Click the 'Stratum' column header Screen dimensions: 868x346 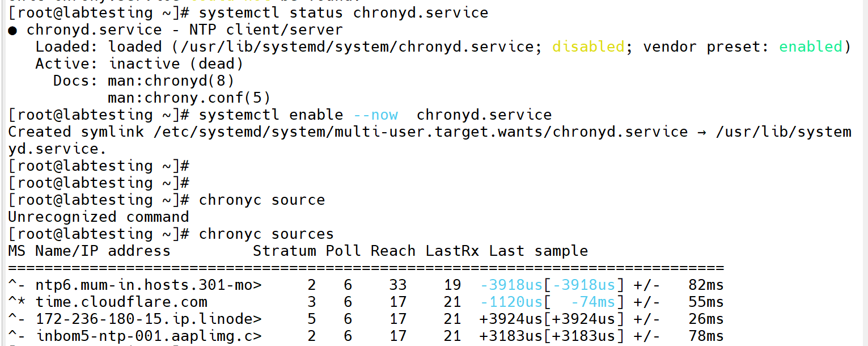coord(285,251)
